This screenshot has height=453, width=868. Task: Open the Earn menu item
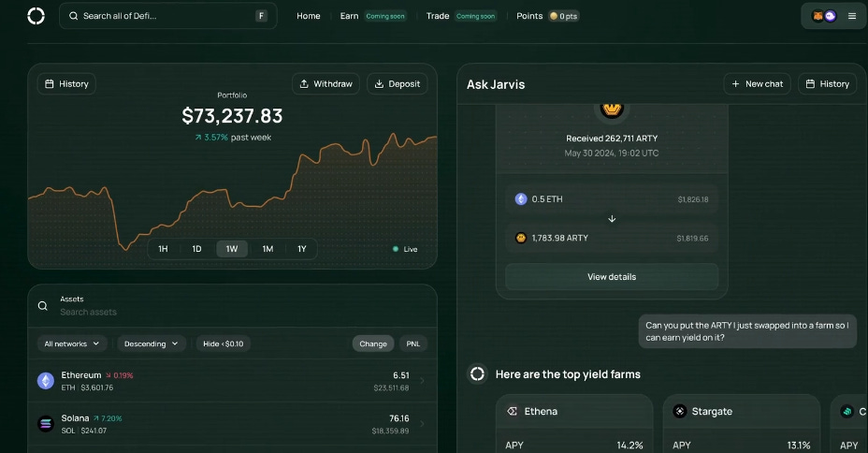click(x=349, y=16)
